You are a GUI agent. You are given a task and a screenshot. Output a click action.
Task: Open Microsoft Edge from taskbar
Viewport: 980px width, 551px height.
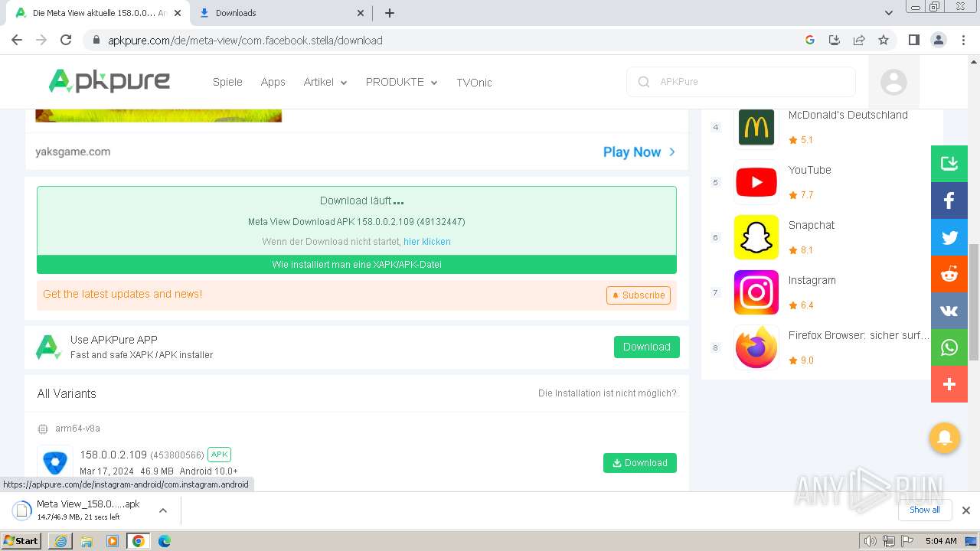164,541
